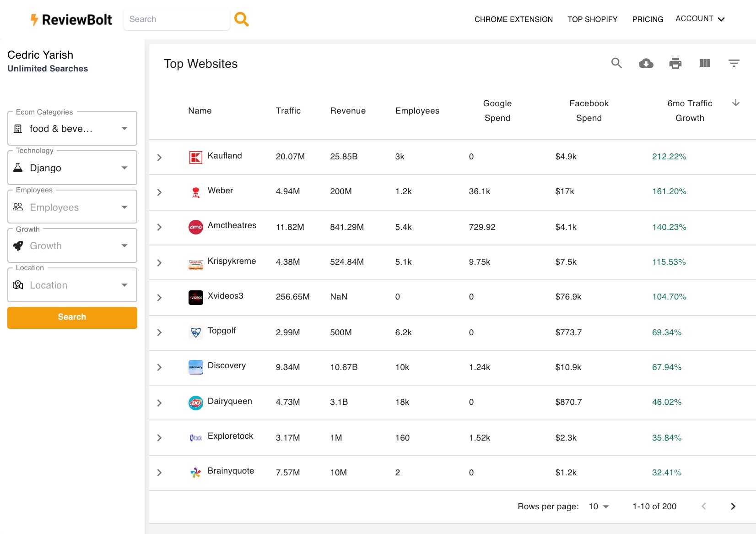This screenshot has height=534, width=756.
Task: Expand the Xvideos3 row
Action: (x=159, y=298)
